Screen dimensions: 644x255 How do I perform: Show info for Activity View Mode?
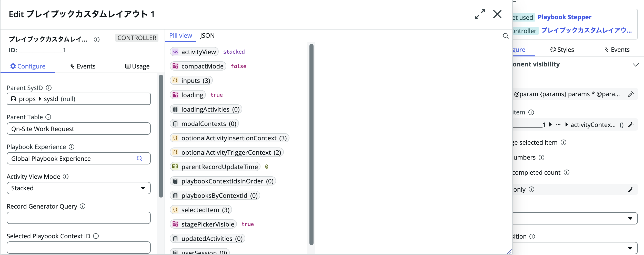click(x=66, y=176)
